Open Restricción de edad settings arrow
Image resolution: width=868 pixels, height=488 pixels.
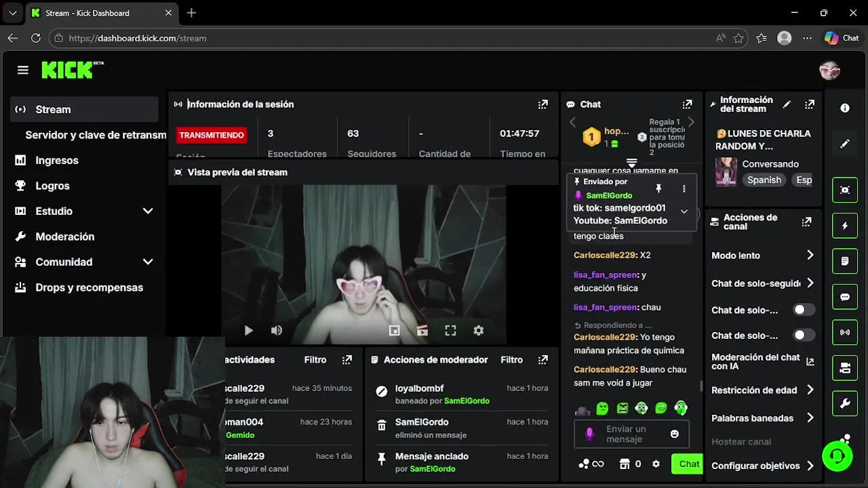[x=810, y=390]
